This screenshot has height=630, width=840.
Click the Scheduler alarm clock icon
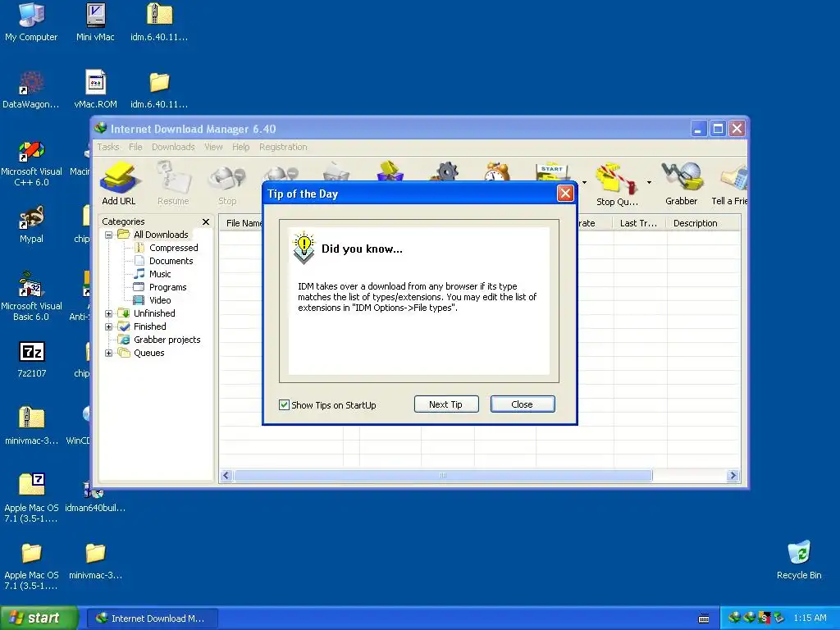(x=497, y=171)
